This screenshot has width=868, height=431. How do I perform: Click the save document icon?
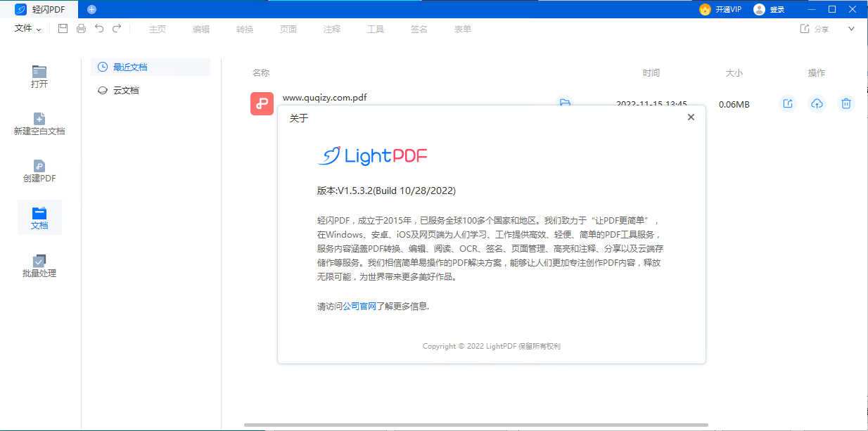(63, 28)
